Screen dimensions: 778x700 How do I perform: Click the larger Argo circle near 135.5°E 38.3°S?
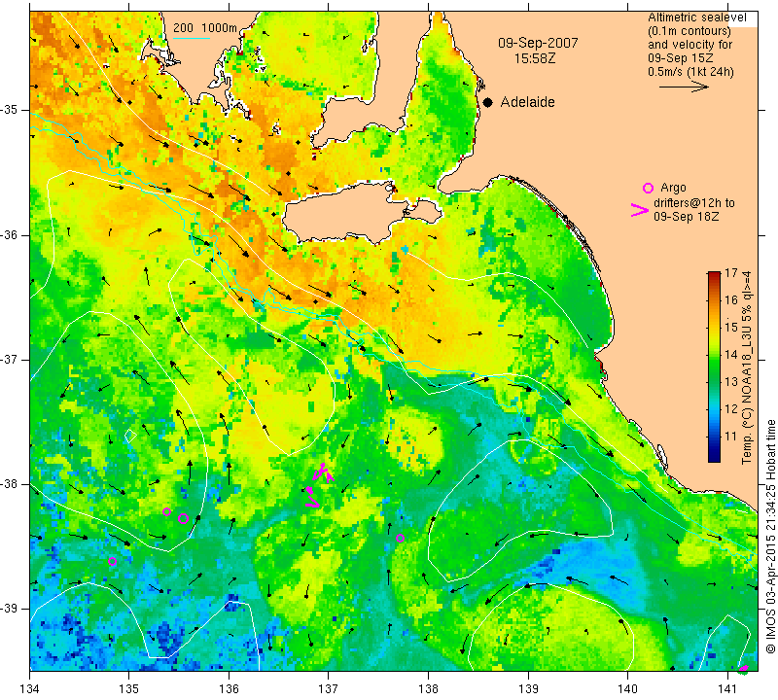[183, 519]
